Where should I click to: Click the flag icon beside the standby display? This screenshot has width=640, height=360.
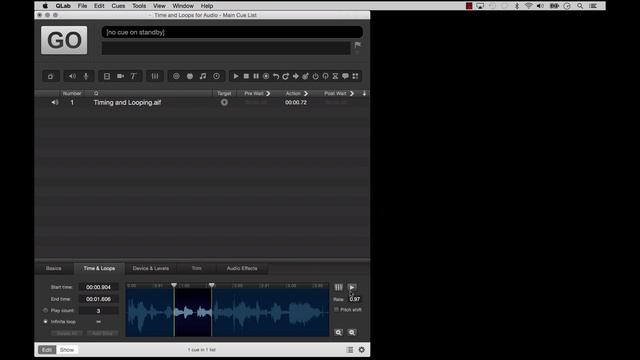point(358,44)
